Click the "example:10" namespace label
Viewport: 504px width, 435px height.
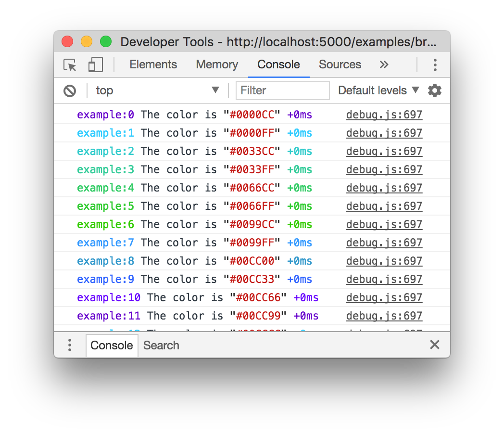pos(109,298)
